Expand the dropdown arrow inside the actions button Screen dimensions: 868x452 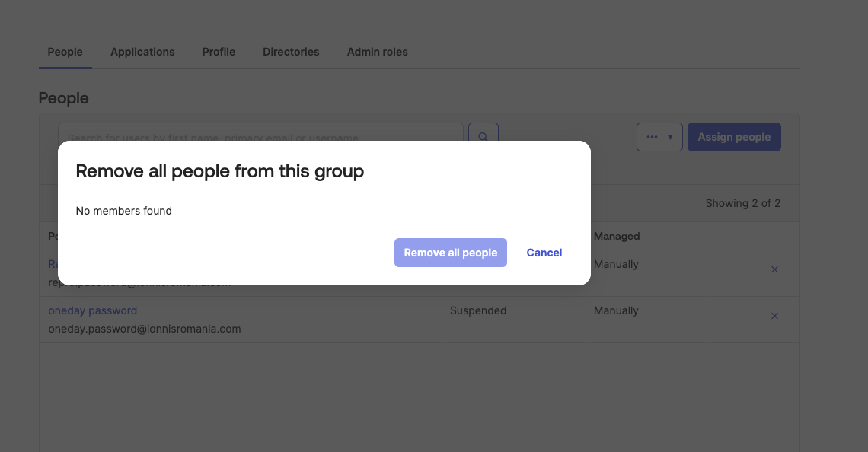669,137
